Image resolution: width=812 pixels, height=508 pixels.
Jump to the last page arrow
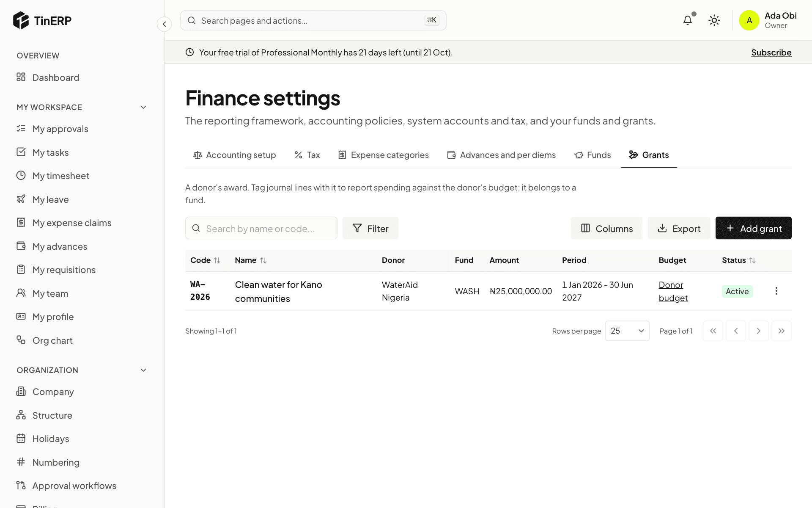point(782,331)
